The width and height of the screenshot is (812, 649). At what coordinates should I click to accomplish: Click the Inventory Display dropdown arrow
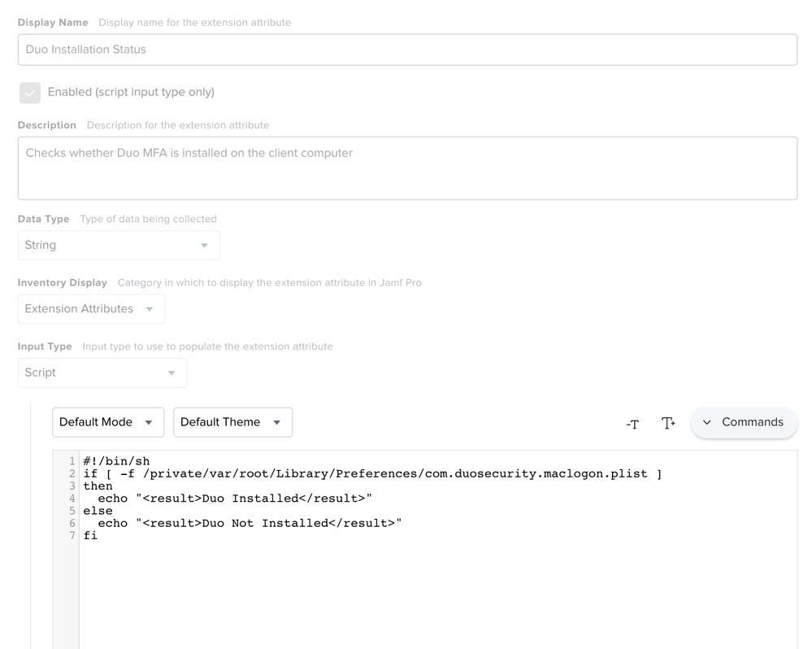click(149, 309)
